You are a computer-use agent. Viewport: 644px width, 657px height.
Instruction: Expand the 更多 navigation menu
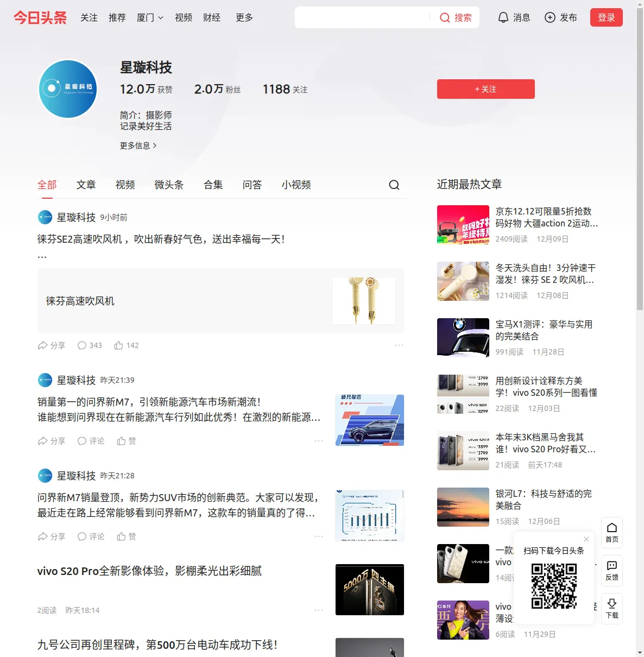(x=244, y=18)
